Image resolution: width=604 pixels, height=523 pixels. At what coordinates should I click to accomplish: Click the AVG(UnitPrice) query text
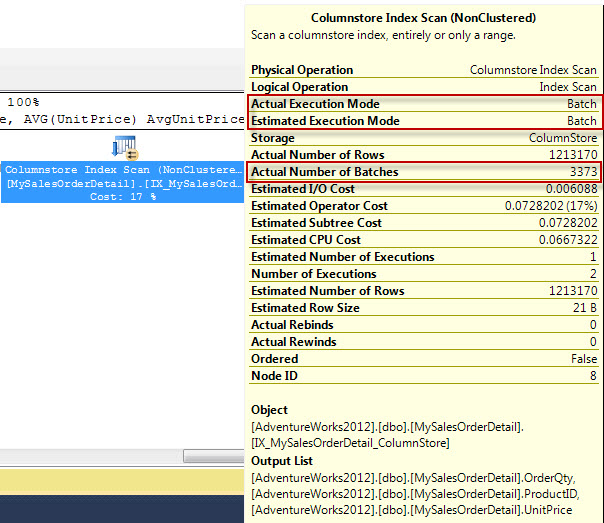tap(80, 119)
